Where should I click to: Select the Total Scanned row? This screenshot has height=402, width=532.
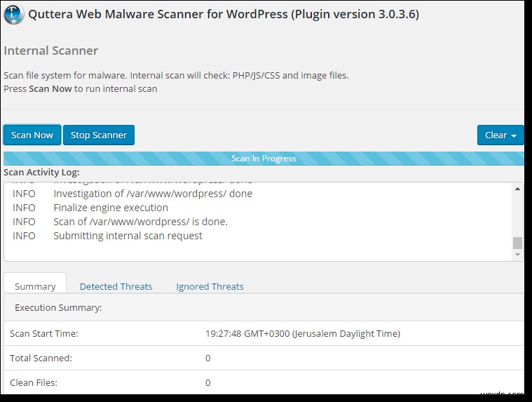click(x=264, y=359)
